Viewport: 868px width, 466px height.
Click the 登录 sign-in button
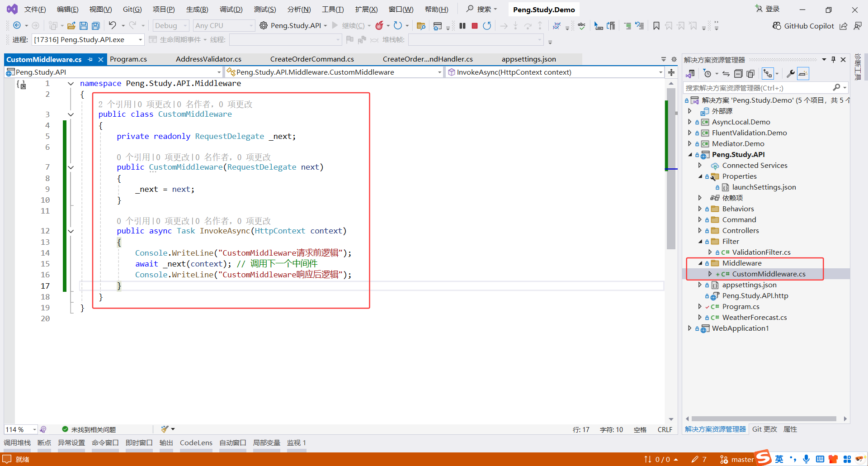tap(768, 9)
